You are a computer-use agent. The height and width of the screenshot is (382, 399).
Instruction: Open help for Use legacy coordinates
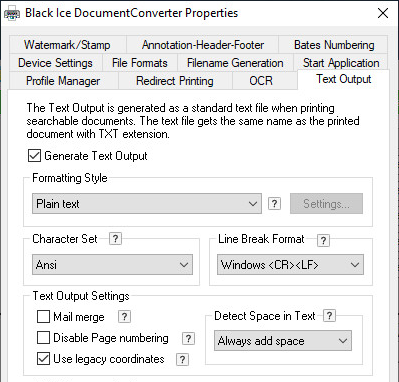182,359
